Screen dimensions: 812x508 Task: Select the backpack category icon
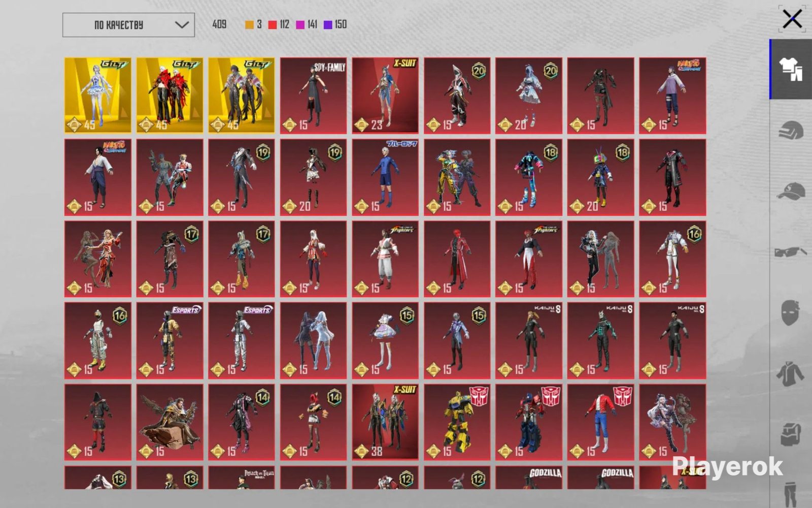791,435
